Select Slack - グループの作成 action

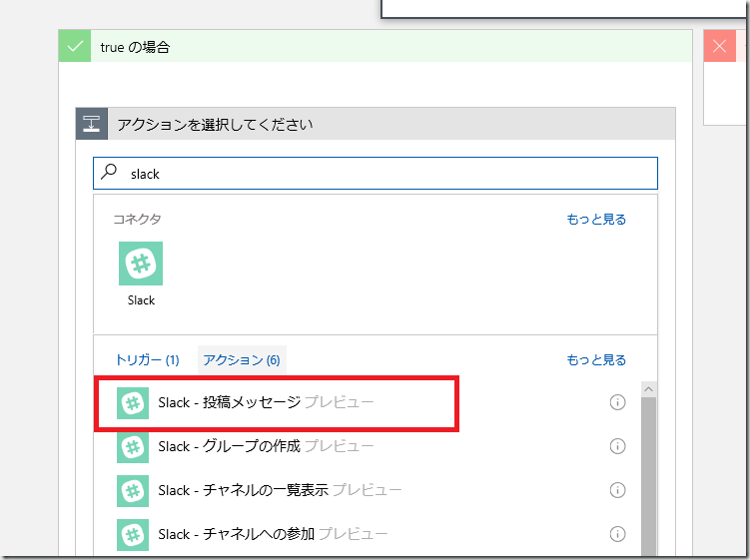tap(367, 446)
